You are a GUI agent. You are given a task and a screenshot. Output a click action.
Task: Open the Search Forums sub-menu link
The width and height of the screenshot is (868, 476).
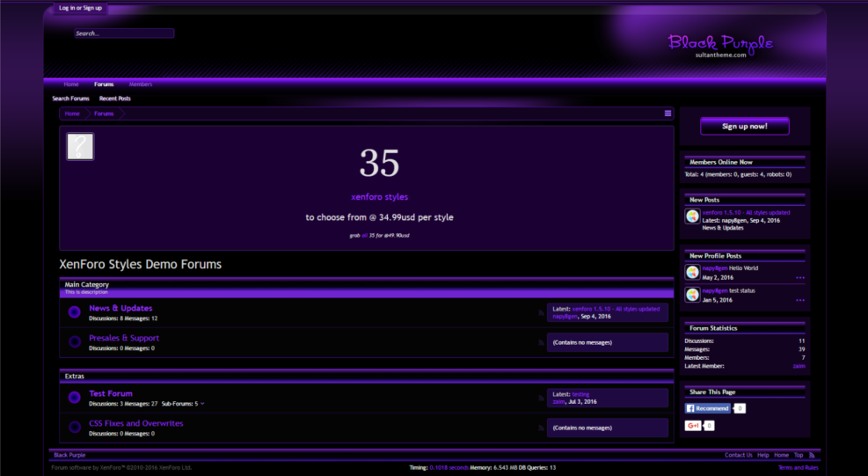[x=71, y=99]
